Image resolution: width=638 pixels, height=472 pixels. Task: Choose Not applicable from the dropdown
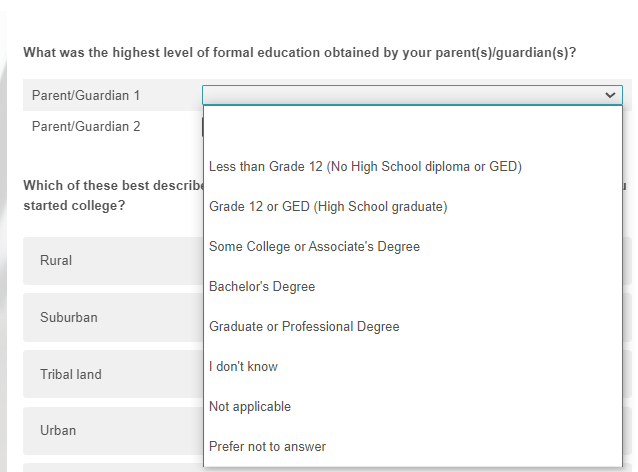click(x=250, y=406)
